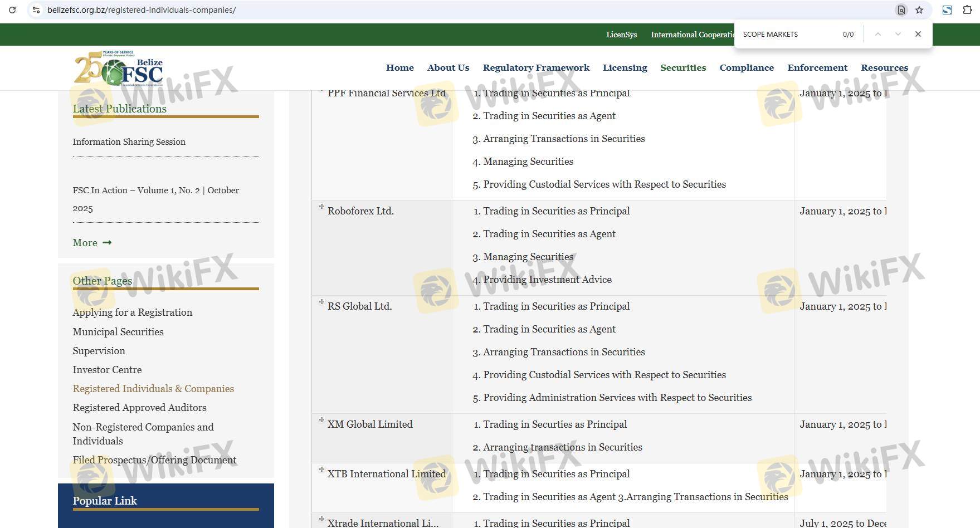Go to next find result arrow
The width and height of the screenshot is (980, 528).
(x=898, y=34)
